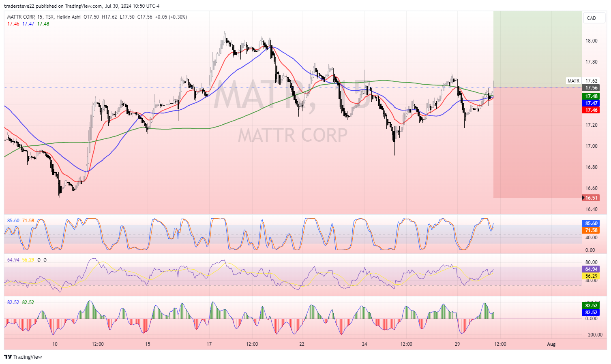The width and height of the screenshot is (611, 364).
Task: Select the H17.62 high value
Action: (x=109, y=17)
